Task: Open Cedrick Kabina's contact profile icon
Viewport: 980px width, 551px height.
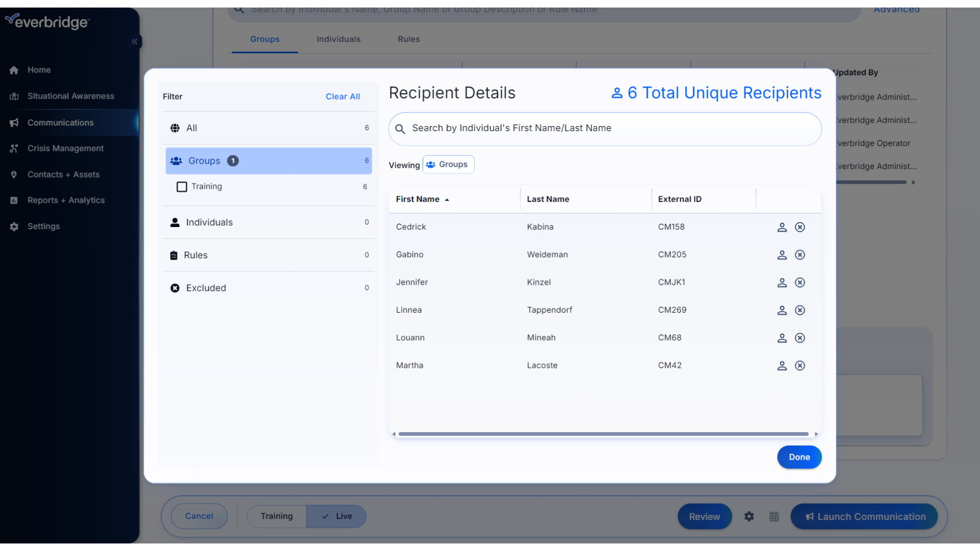Action: tap(782, 227)
